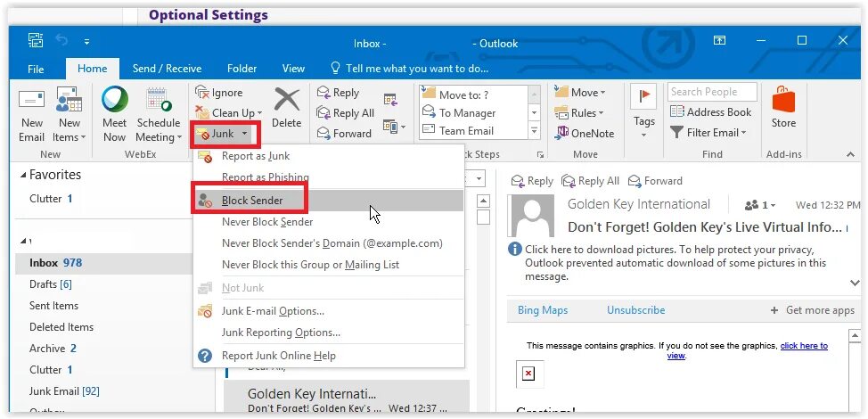This screenshot has height=419, width=868.
Task: Collapse the Favorites group
Action: [22, 175]
